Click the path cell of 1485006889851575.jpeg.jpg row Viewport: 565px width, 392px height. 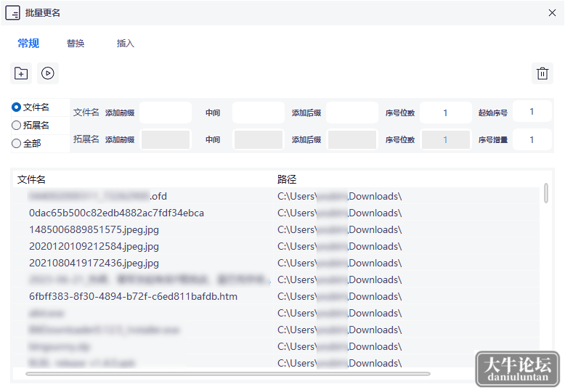pos(339,229)
